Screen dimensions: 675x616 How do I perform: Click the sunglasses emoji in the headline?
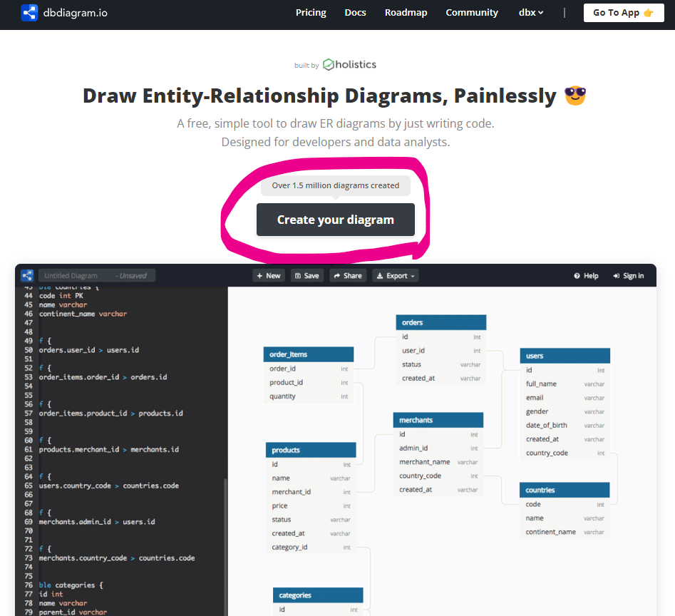click(x=575, y=96)
